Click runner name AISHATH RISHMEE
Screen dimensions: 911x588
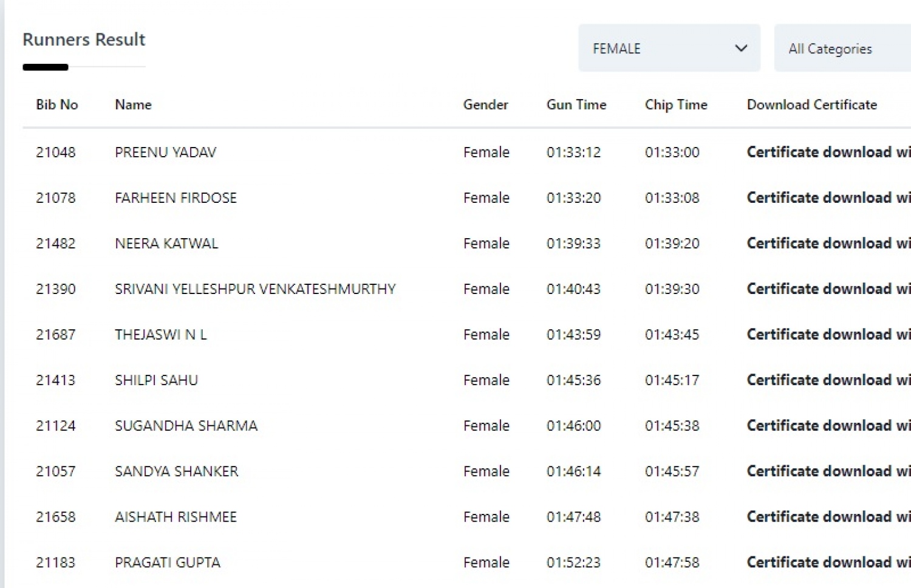coord(176,516)
